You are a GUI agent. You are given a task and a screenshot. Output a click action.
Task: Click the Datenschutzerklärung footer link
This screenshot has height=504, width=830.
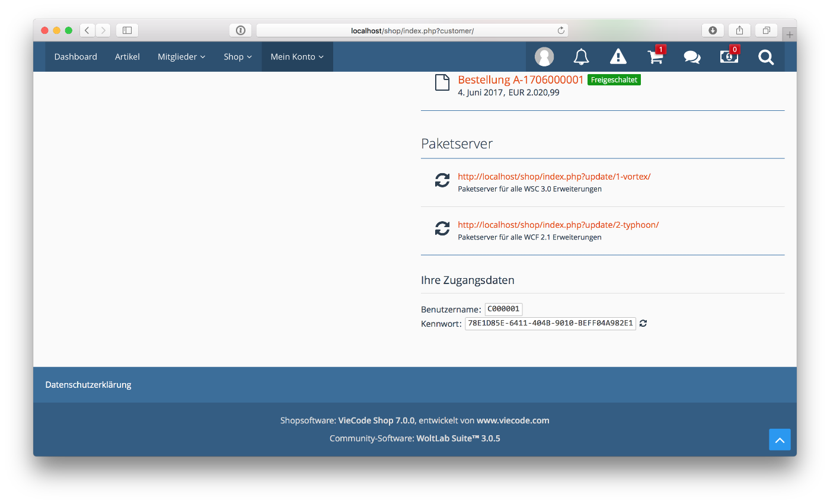coord(88,385)
